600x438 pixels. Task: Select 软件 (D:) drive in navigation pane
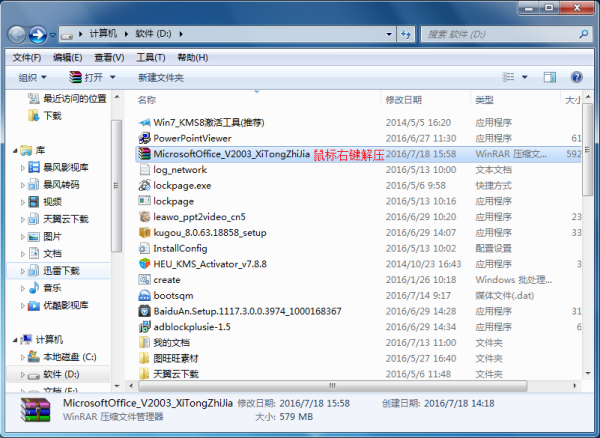61,374
